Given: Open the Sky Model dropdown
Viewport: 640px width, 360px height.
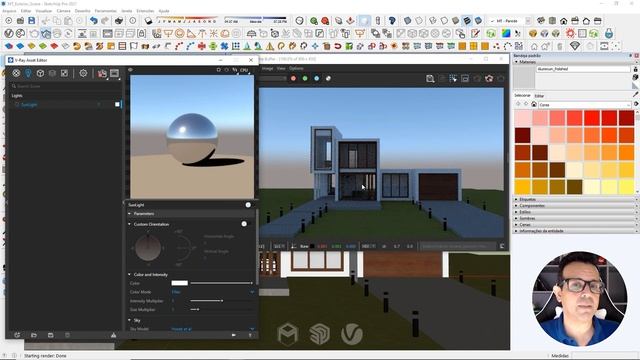Looking at the screenshot, I should click(213, 329).
